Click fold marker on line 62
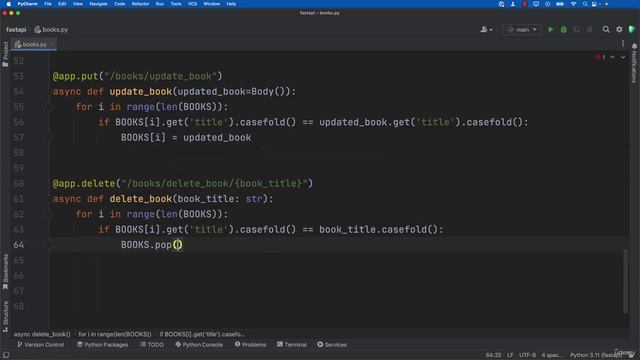This screenshot has width=640, height=360. click(49, 214)
